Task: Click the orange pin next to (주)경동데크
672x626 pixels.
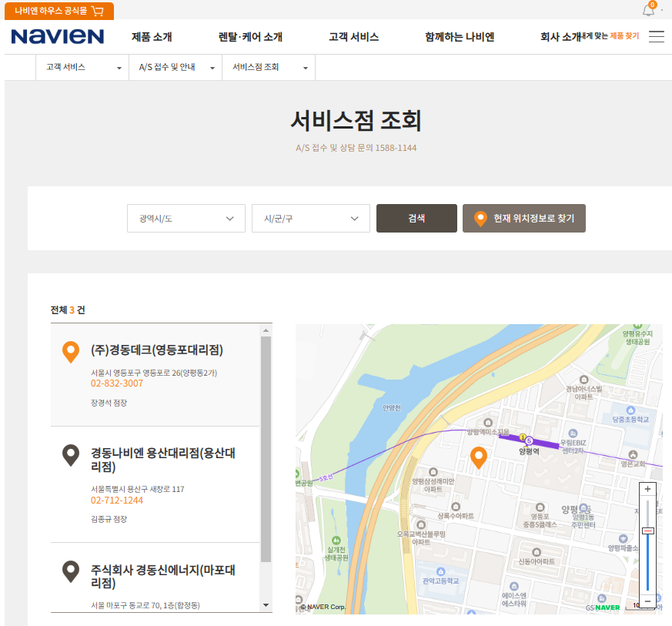Action: pos(71,352)
